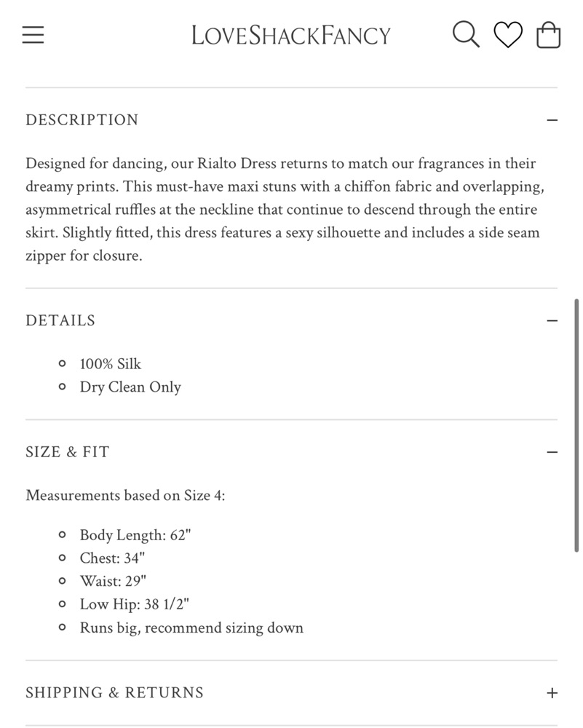583x728 pixels.
Task: Go to the LoveShackFancy logo home link
Action: (x=291, y=35)
